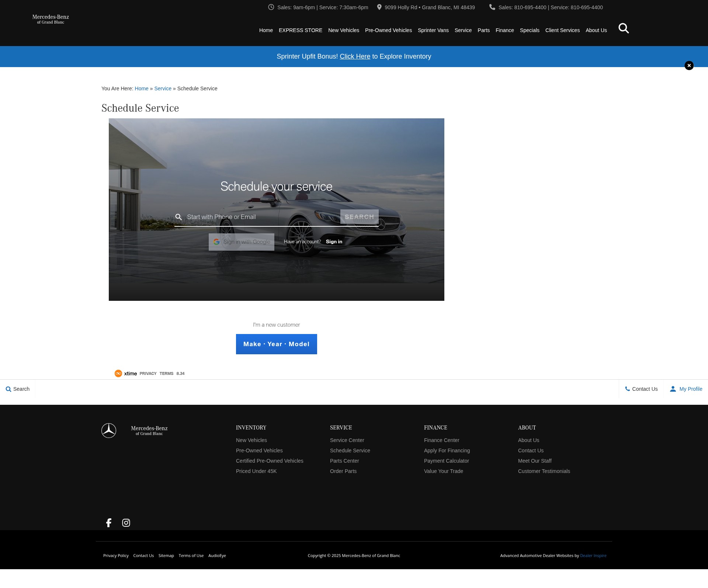Click Sign in with Google button
This screenshot has height=588, width=708.
[x=242, y=242]
